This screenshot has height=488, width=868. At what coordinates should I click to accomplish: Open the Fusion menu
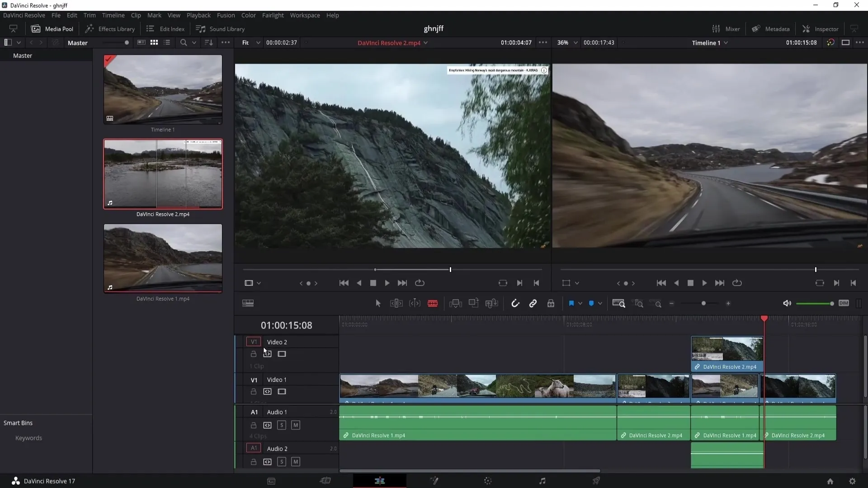coord(226,15)
